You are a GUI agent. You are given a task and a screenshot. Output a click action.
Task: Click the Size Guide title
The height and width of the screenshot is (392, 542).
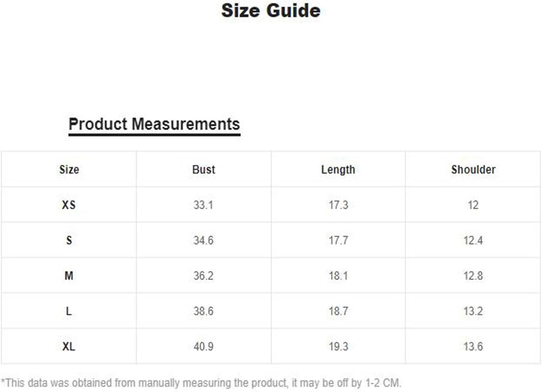(271, 11)
